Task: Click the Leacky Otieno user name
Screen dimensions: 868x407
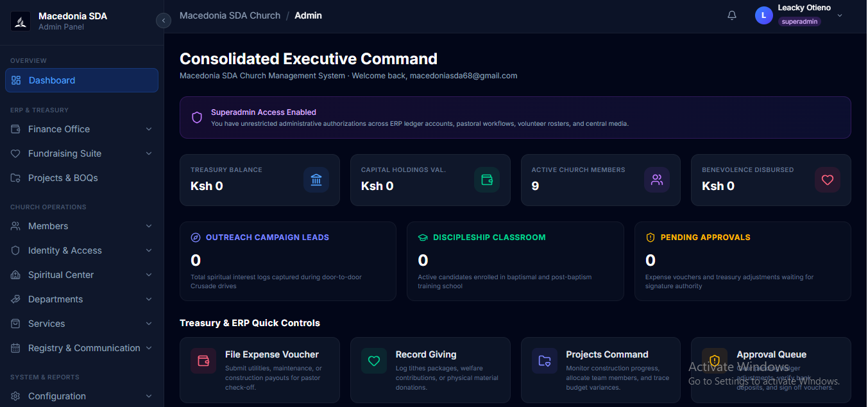Action: pos(804,8)
